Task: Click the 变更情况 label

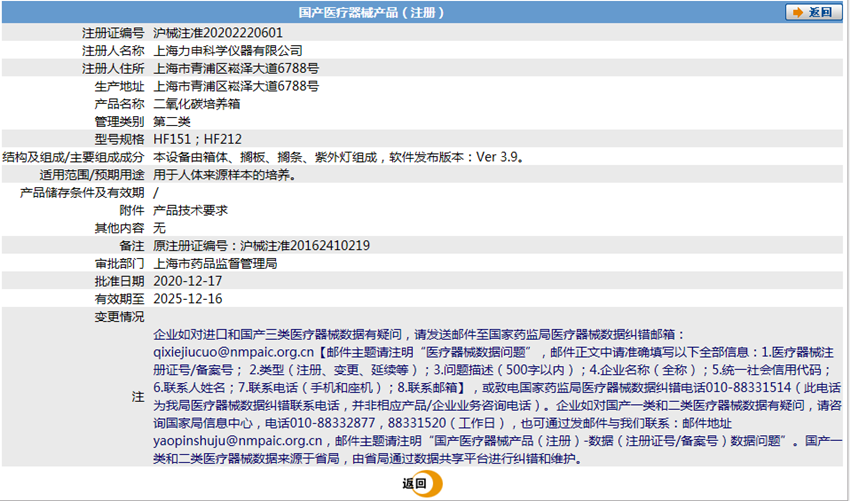Action: click(x=119, y=317)
